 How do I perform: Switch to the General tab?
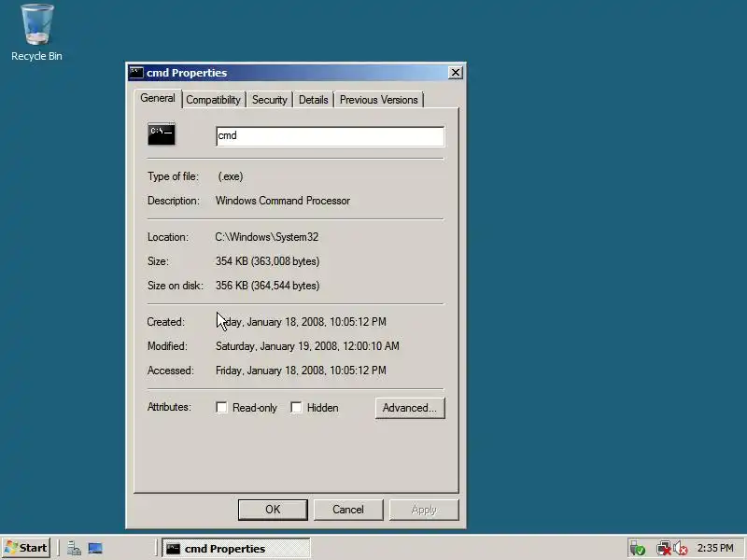(x=158, y=98)
